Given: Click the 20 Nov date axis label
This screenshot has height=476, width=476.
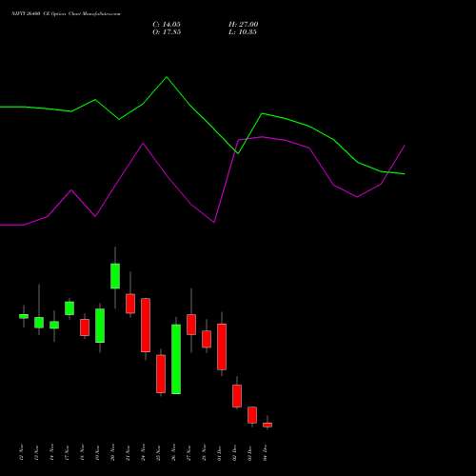Looking at the screenshot, I should 113,453.
